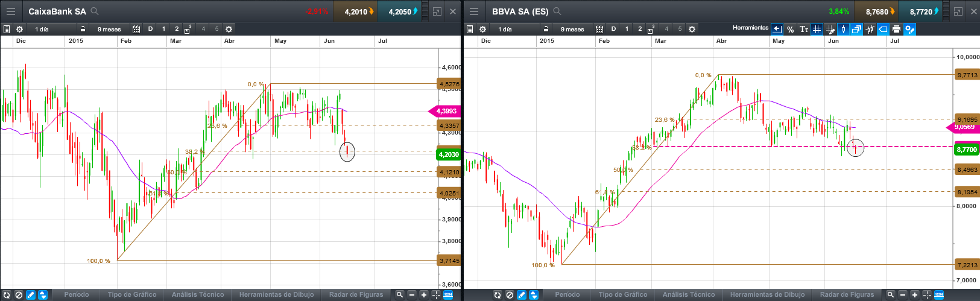Open Tipo de Gráfico tab in CaixaBank chart

132,295
